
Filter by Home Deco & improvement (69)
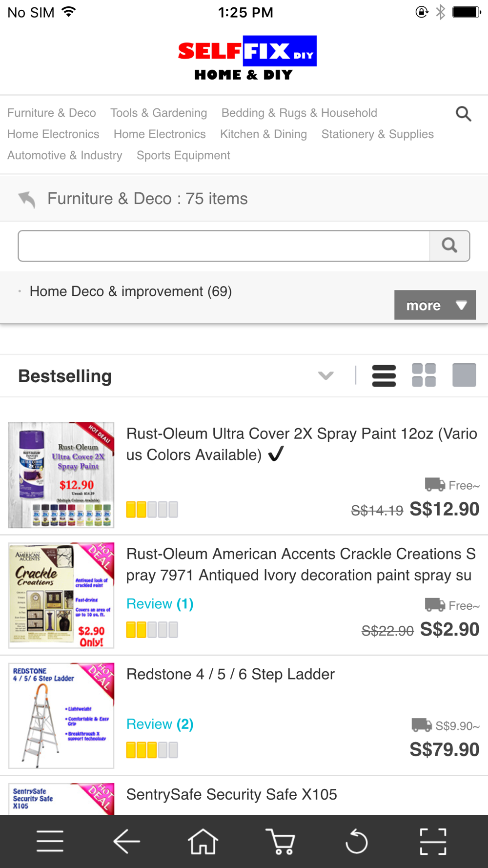[x=130, y=291]
